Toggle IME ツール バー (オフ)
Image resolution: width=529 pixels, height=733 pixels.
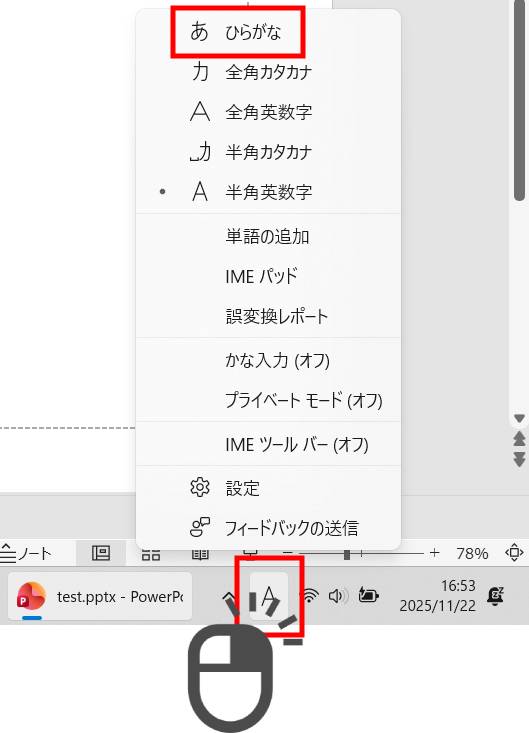click(268, 444)
